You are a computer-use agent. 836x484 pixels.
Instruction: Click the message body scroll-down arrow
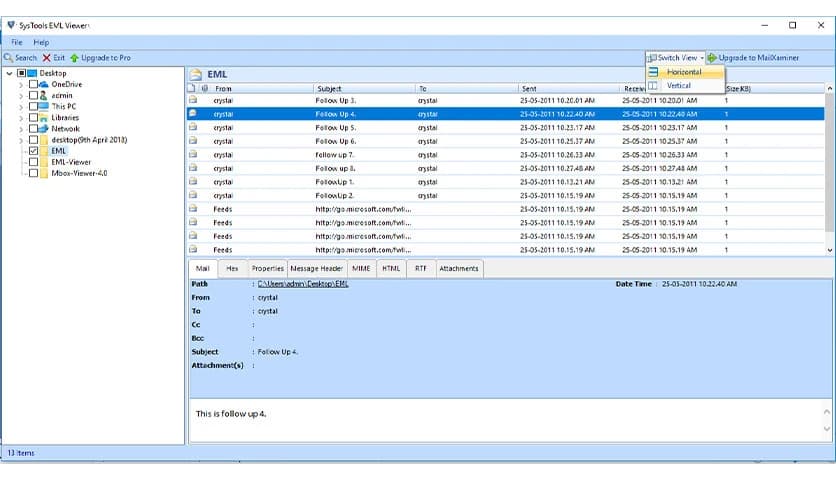coord(826,429)
